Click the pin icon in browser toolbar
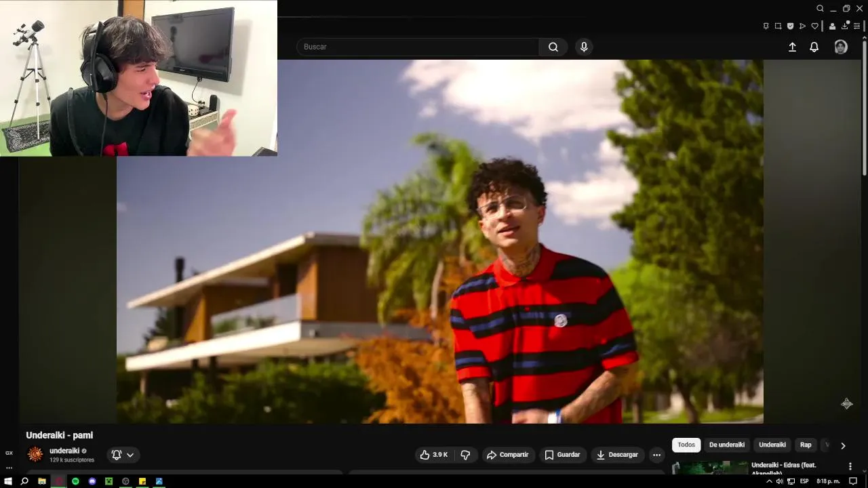Image resolution: width=868 pixels, height=488 pixels. [x=766, y=26]
